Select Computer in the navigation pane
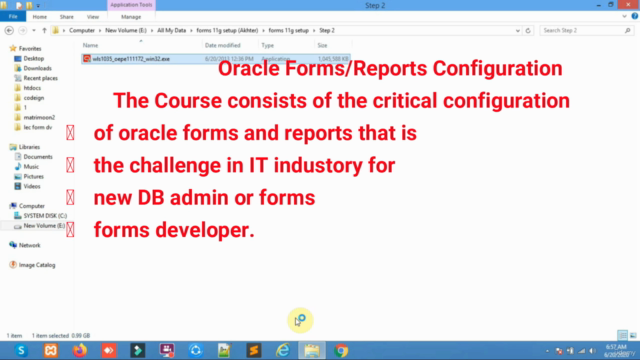 coord(31,206)
